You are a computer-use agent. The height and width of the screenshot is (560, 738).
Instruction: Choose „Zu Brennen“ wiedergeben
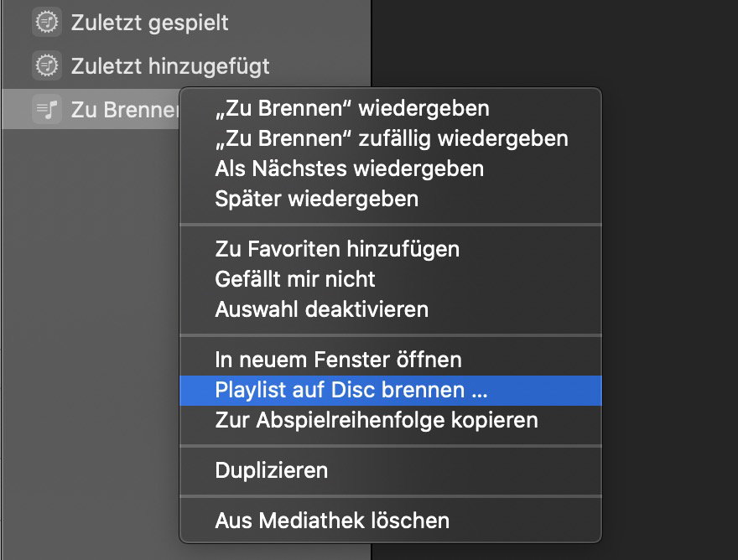(352, 107)
